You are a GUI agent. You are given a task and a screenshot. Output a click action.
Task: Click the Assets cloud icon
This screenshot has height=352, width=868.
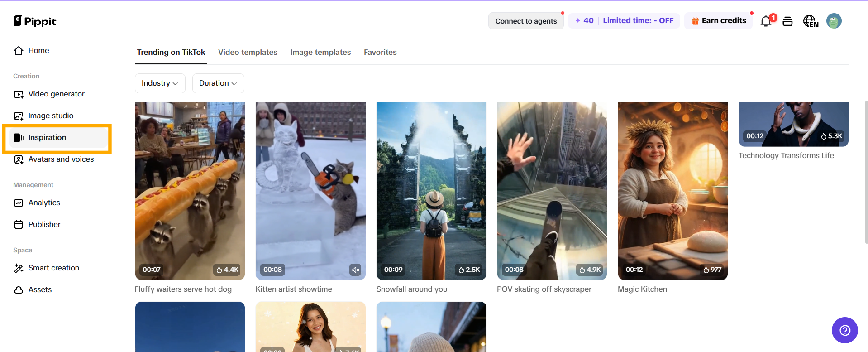coord(19,290)
